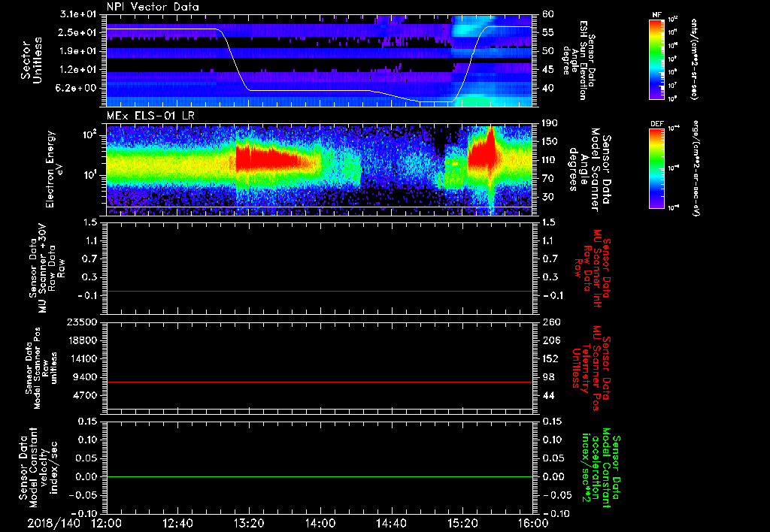Select the red 'MU Scanner Init Raw Data' label
The width and height of the screenshot is (770, 532).
[x=593, y=268]
